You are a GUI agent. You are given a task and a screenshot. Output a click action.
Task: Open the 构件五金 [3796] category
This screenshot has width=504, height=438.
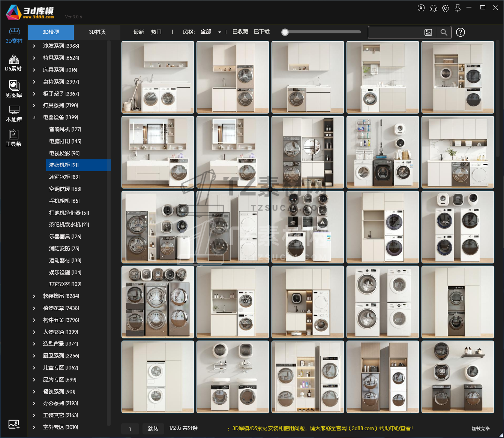61,320
